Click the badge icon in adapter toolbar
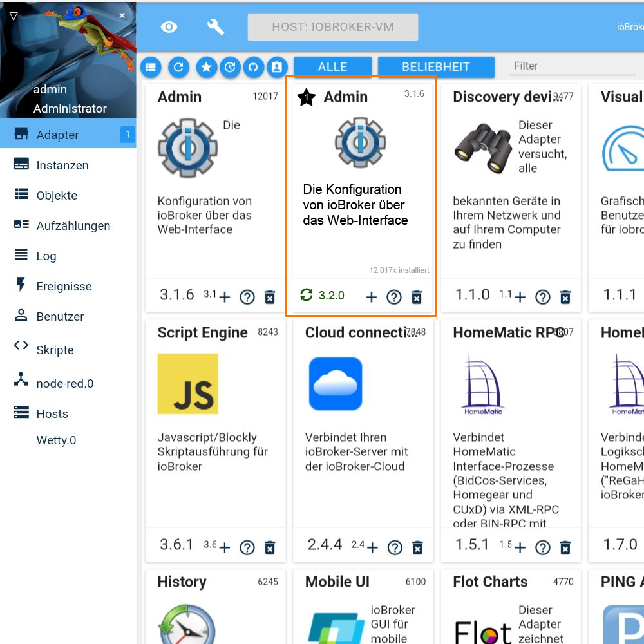This screenshot has height=644, width=644. (277, 67)
